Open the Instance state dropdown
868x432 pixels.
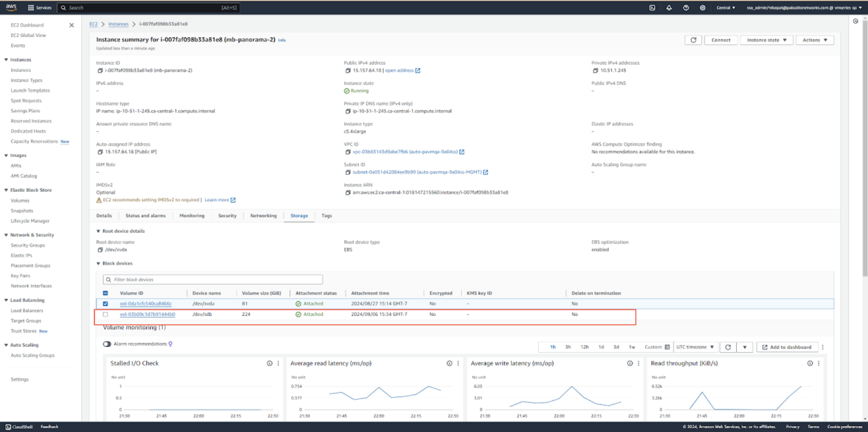[x=766, y=40]
